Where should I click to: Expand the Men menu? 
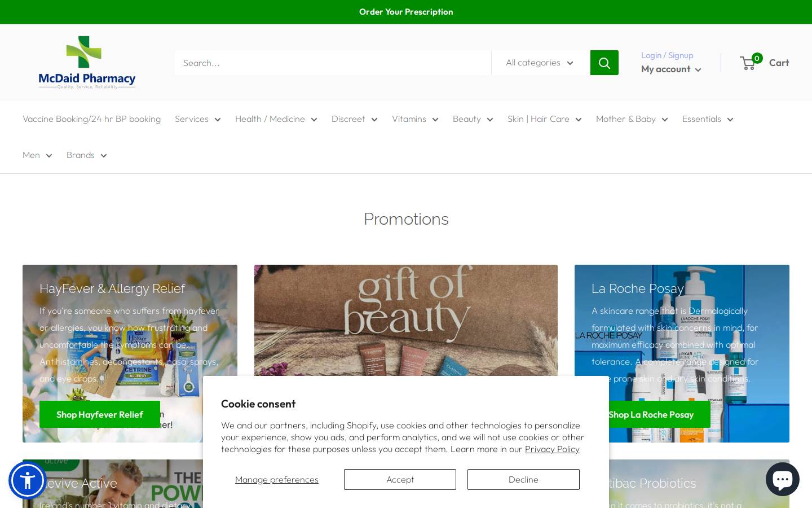[x=37, y=155]
